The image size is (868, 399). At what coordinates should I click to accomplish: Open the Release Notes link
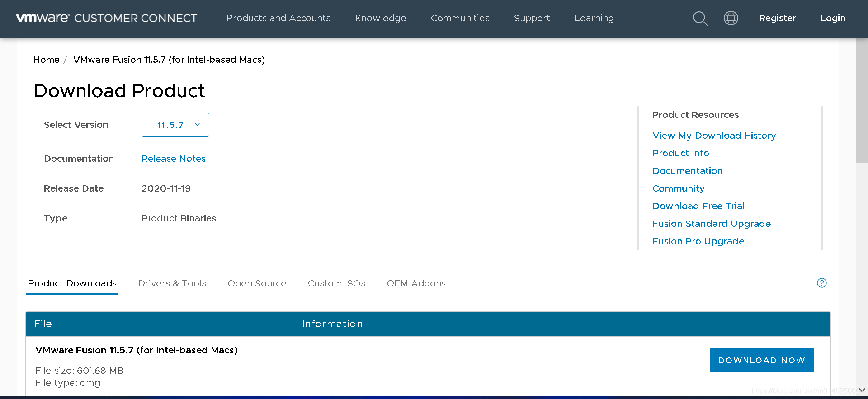tap(174, 159)
